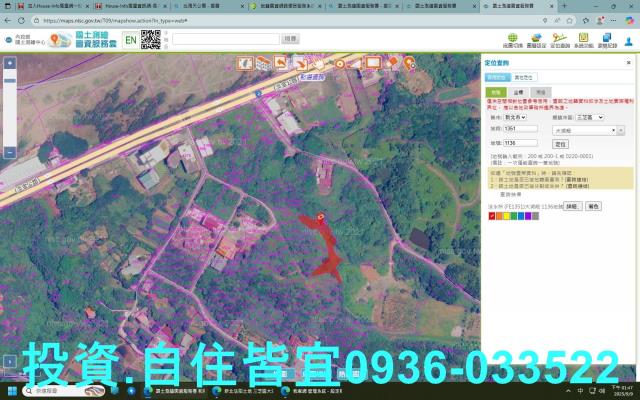
Task: Select the rectangle drawing tool on map toolbar
Action: point(372,63)
